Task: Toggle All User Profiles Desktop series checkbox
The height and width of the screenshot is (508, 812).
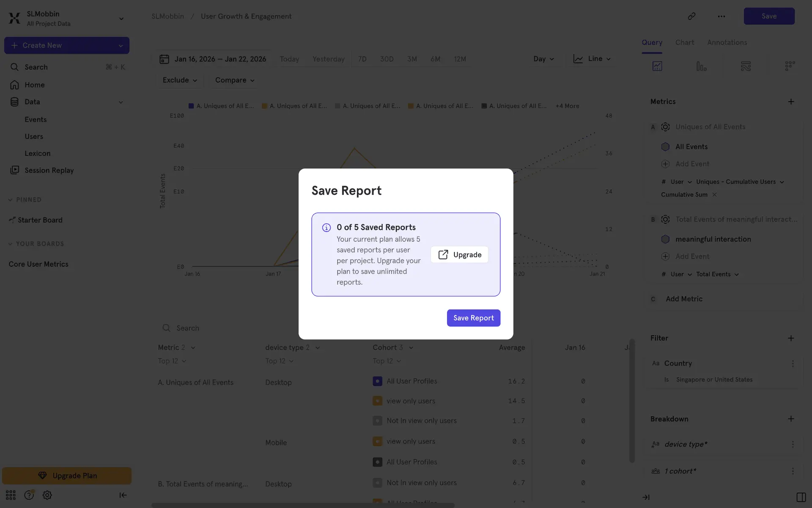Action: pos(377,381)
